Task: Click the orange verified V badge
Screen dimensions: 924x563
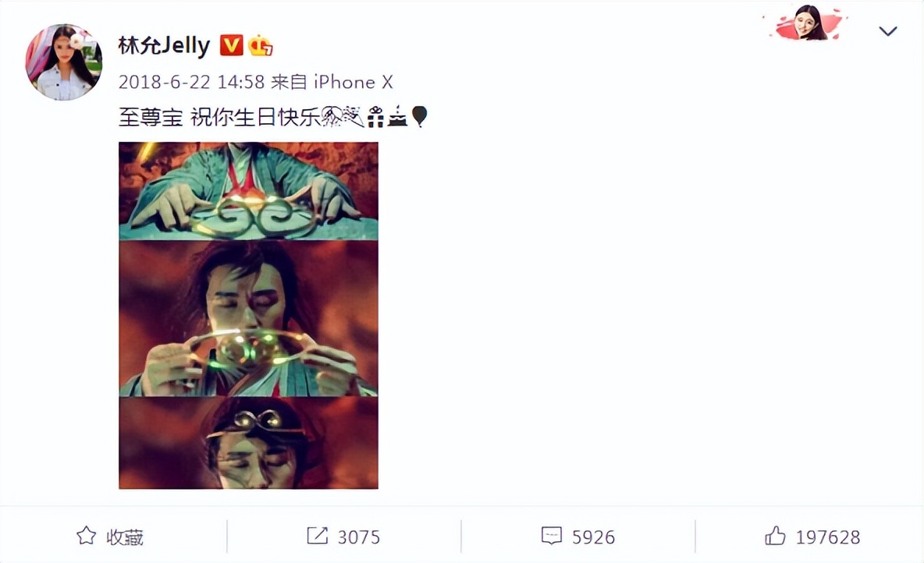Action: [232, 45]
